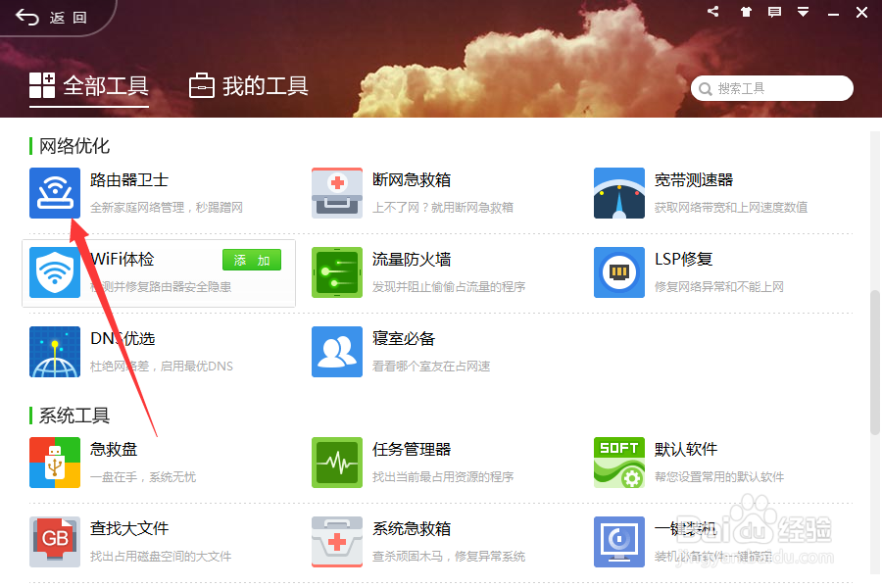Switch to the 全部工具 tab
The width and height of the screenshot is (882, 588).
pyautogui.click(x=89, y=86)
